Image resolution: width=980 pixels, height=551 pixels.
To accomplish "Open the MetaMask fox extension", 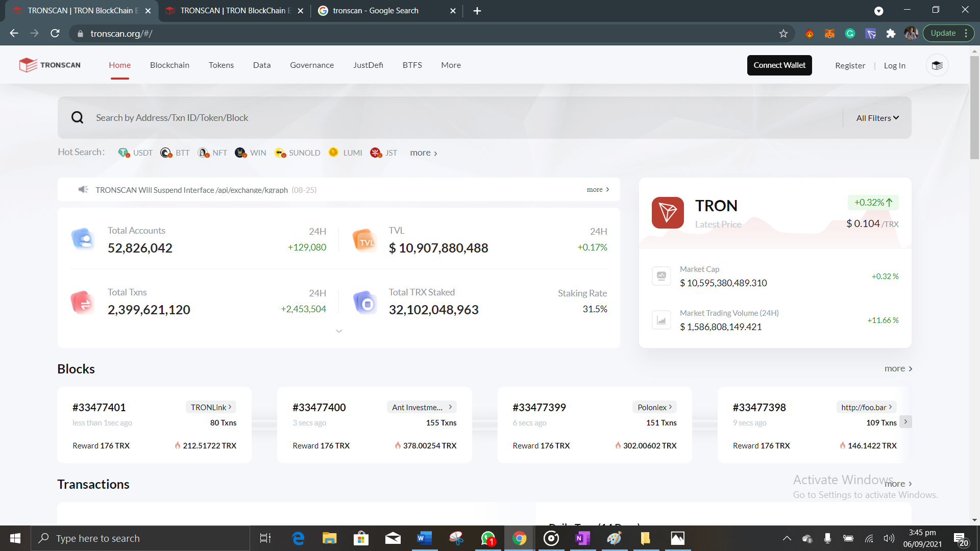I will click(829, 34).
